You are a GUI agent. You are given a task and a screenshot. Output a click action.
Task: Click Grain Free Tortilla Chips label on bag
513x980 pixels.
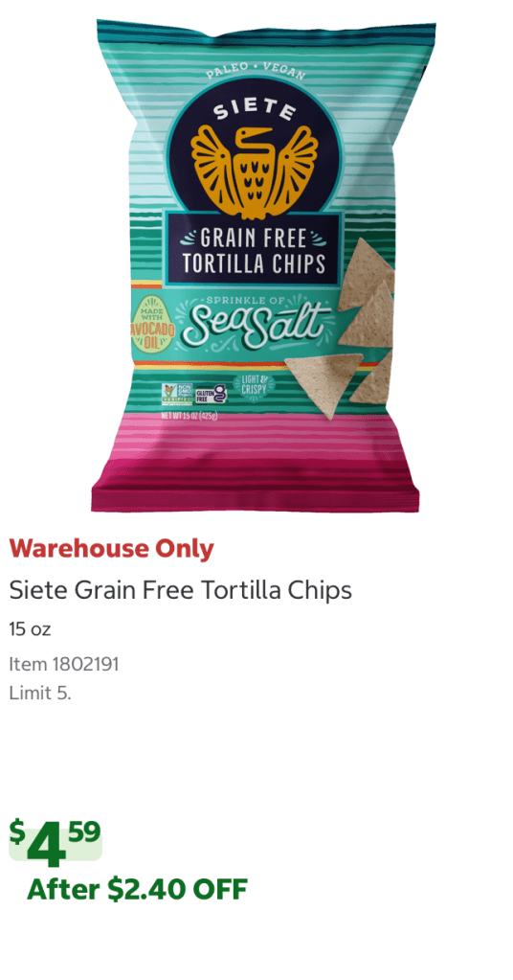[254, 251]
